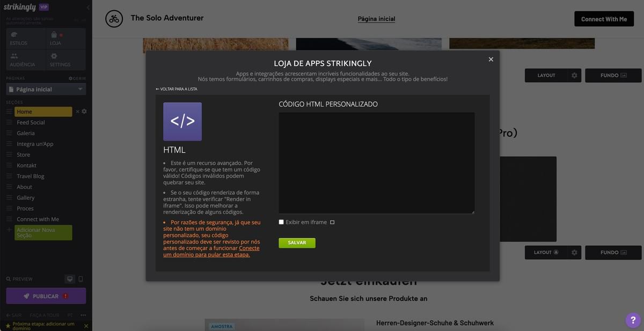This screenshot has height=331, width=644.
Task: Click Página inicial in the top navigation
Action: (x=376, y=19)
